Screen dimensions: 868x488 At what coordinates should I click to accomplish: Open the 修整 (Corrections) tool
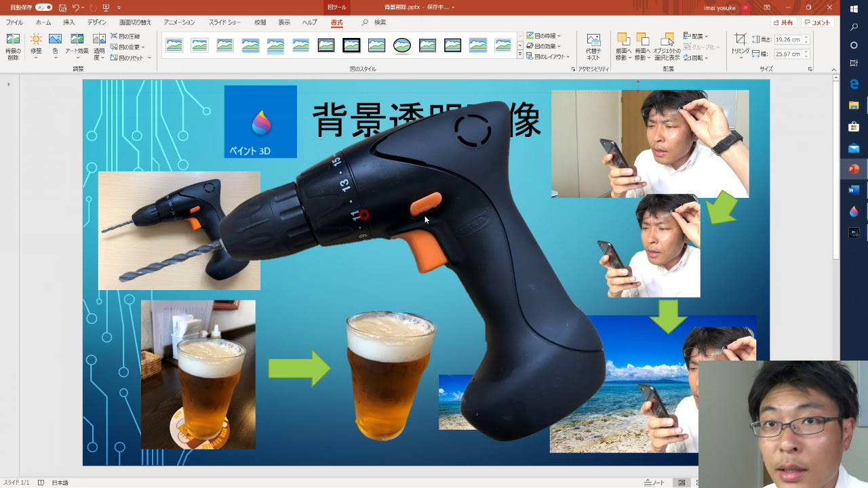(36, 47)
